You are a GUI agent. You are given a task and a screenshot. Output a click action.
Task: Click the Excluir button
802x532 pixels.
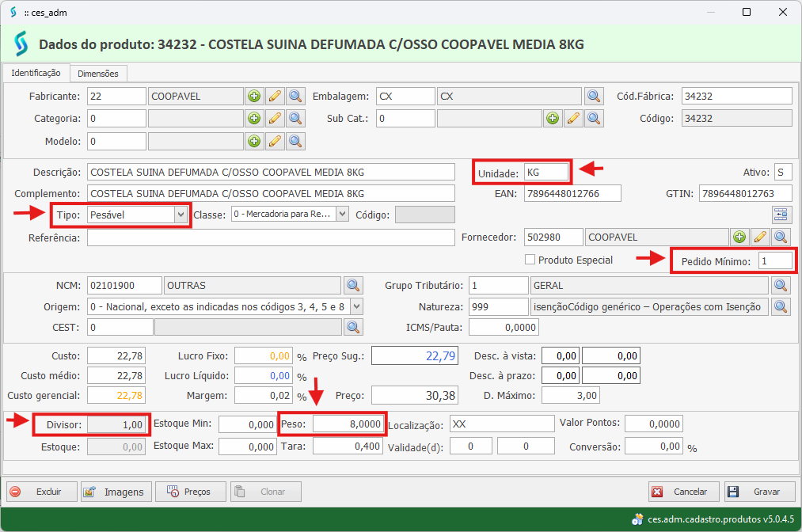point(42,492)
